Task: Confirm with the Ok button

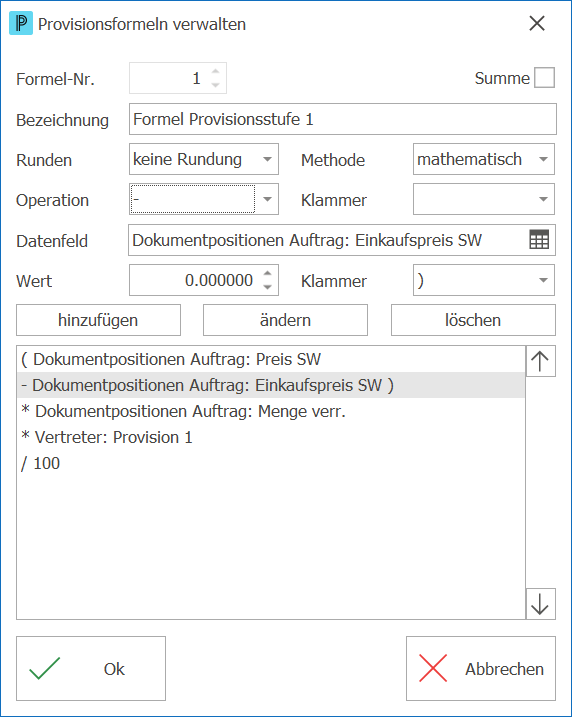Action: 91,669
